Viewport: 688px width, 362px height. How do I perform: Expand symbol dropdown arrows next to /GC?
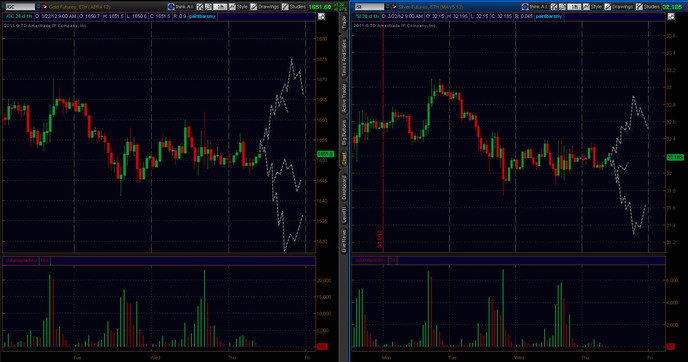click(x=38, y=7)
